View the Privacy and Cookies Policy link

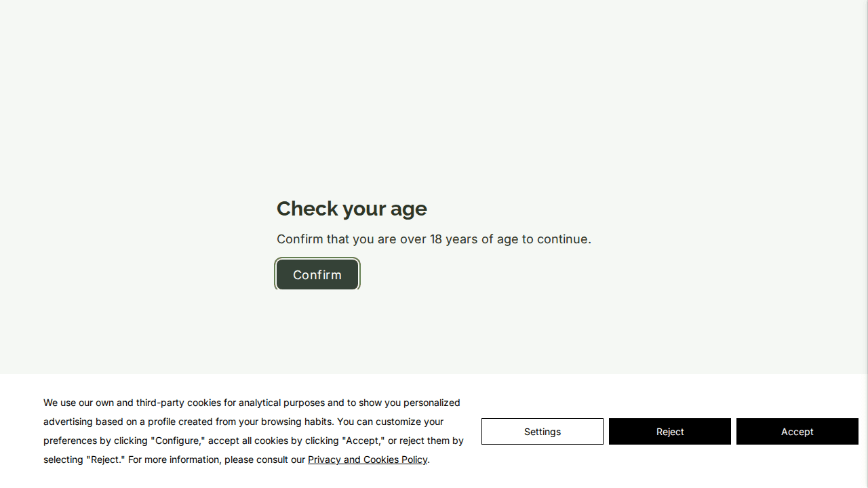pyautogui.click(x=367, y=460)
